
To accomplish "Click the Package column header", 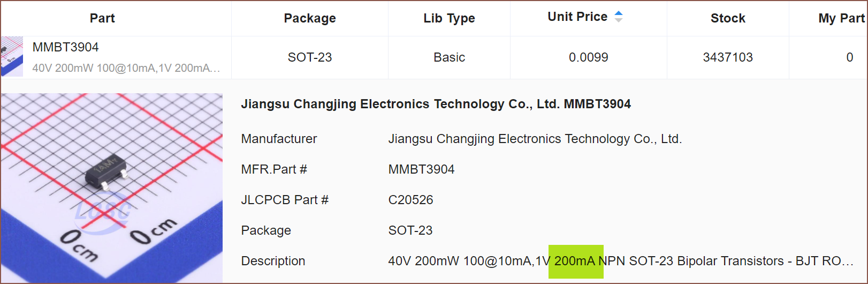I will pyautogui.click(x=310, y=18).
